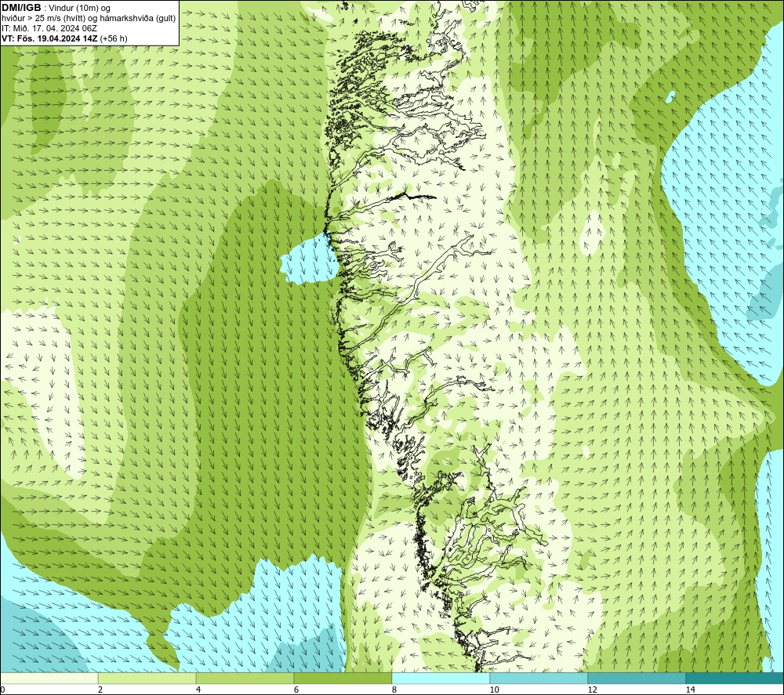784x695 pixels.
Task: Click the '14' label on the wind scale
Action: pos(690,690)
